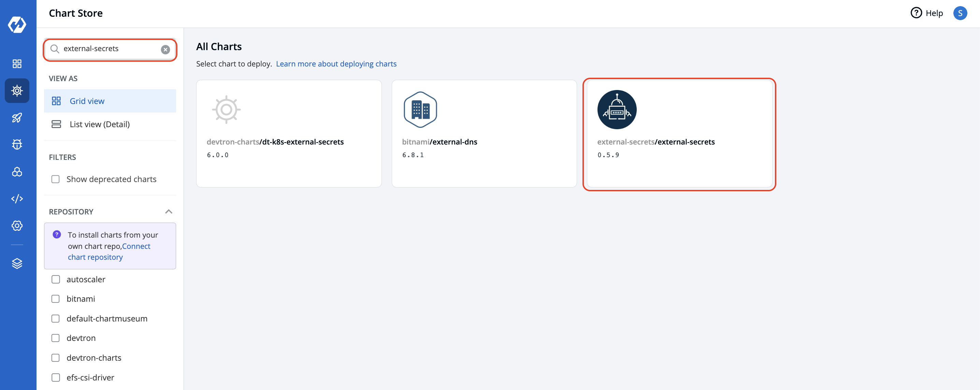Screen dimensions: 980x390
Task: Select the highlighted Chart Store helm icon
Action: 17,90
